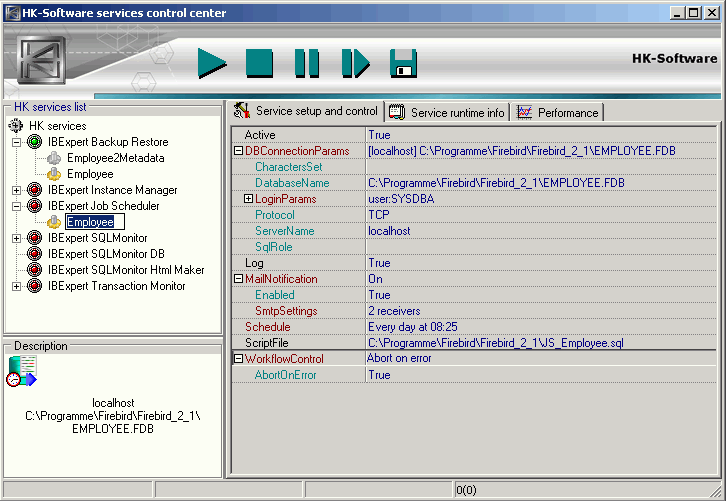The height and width of the screenshot is (501, 726).
Task: Stop the service with the square icon
Action: (x=259, y=63)
